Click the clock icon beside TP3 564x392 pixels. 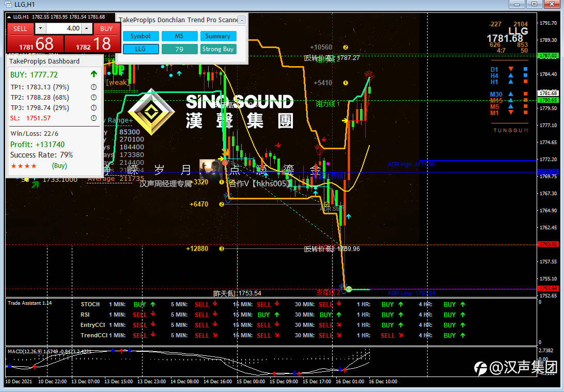[x=93, y=107]
